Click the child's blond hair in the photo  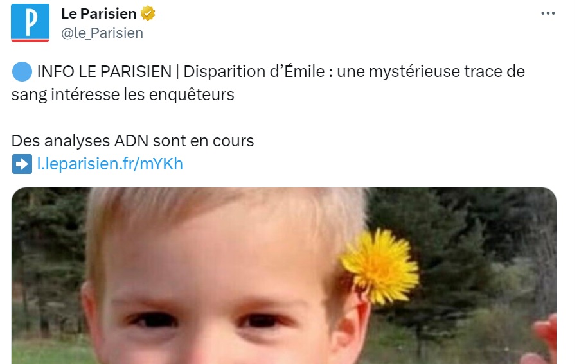[225, 210]
